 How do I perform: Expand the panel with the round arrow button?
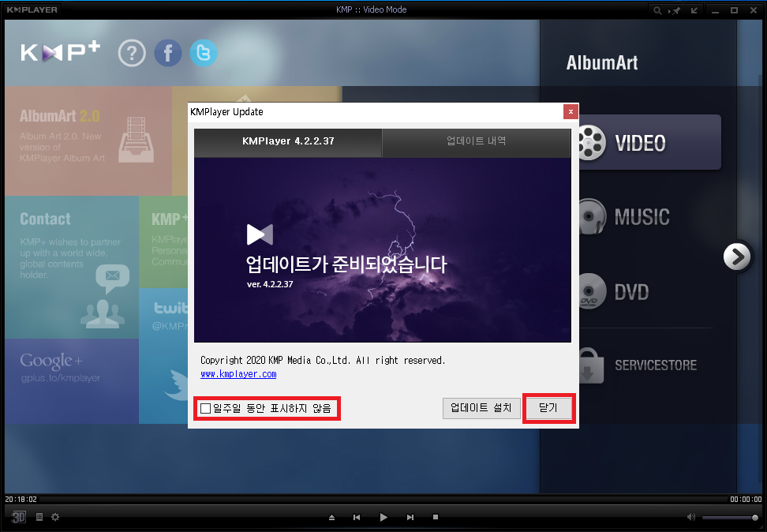(x=737, y=257)
